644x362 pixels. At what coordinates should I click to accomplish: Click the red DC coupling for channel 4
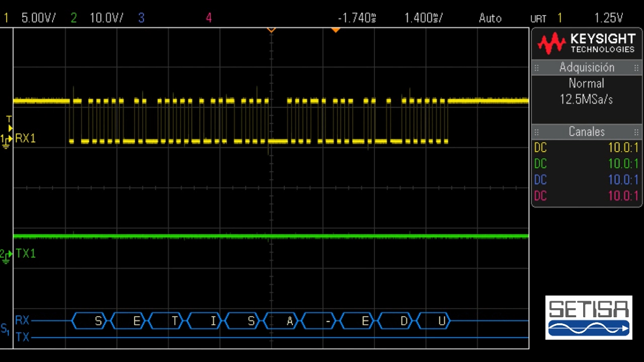[540, 196]
